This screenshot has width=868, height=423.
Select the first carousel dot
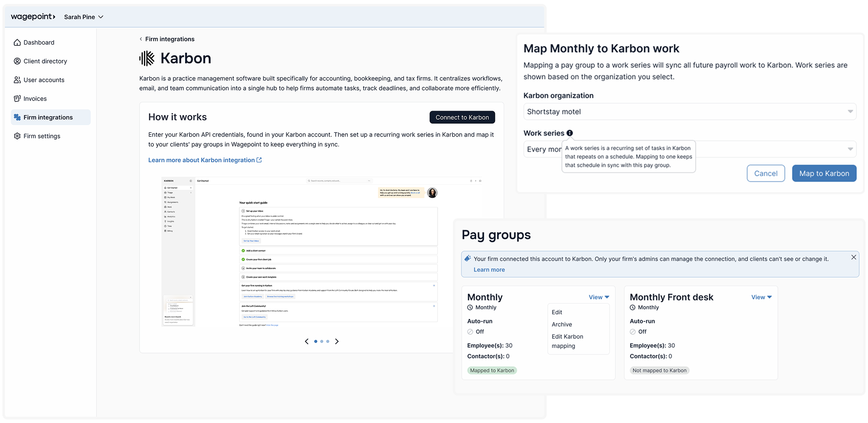click(x=316, y=341)
